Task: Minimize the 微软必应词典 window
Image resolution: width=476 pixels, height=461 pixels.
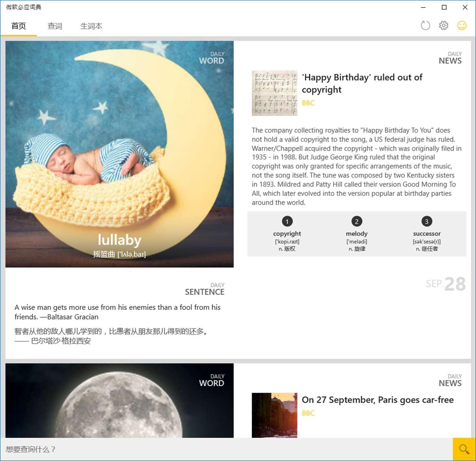Action: pyautogui.click(x=423, y=7)
